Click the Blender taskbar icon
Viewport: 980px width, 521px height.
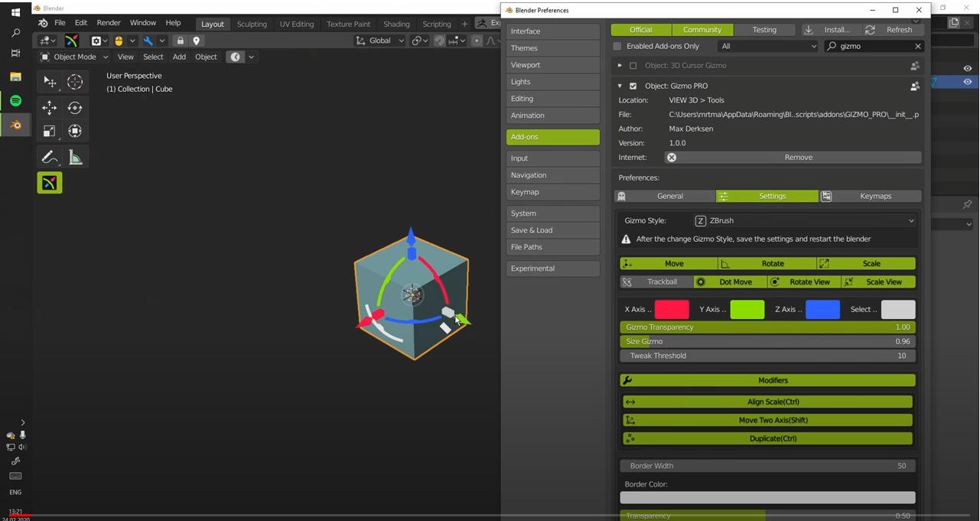tap(15, 125)
